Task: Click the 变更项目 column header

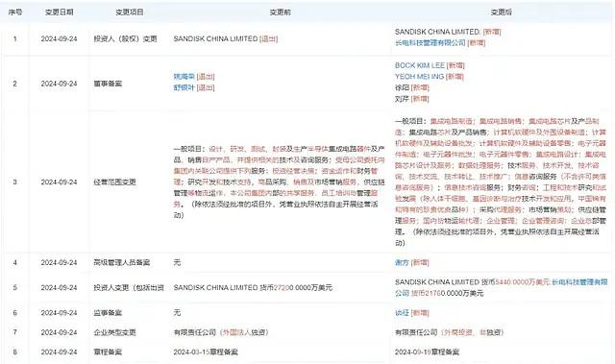Action: click(x=130, y=12)
